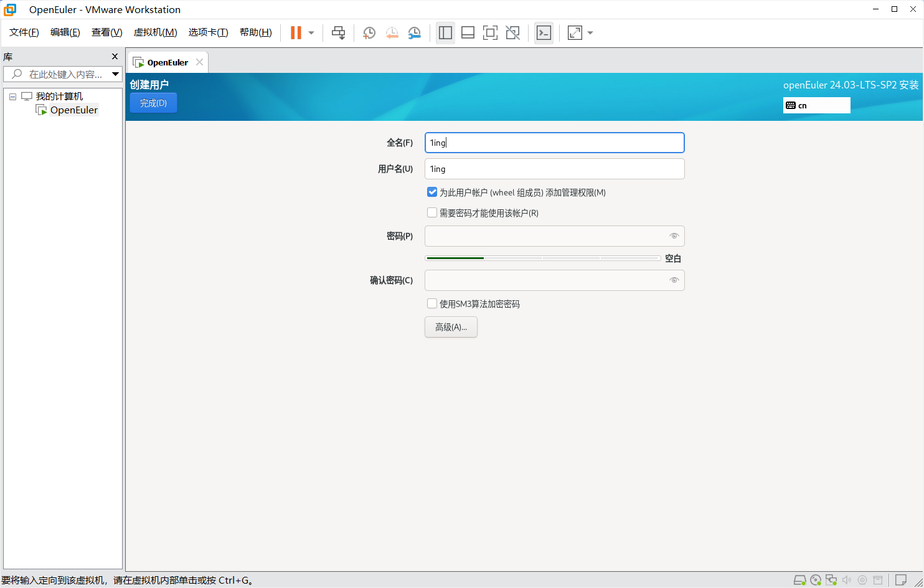Click the stretch guest display icon
Screen dimensions: 924x588
click(x=575, y=33)
